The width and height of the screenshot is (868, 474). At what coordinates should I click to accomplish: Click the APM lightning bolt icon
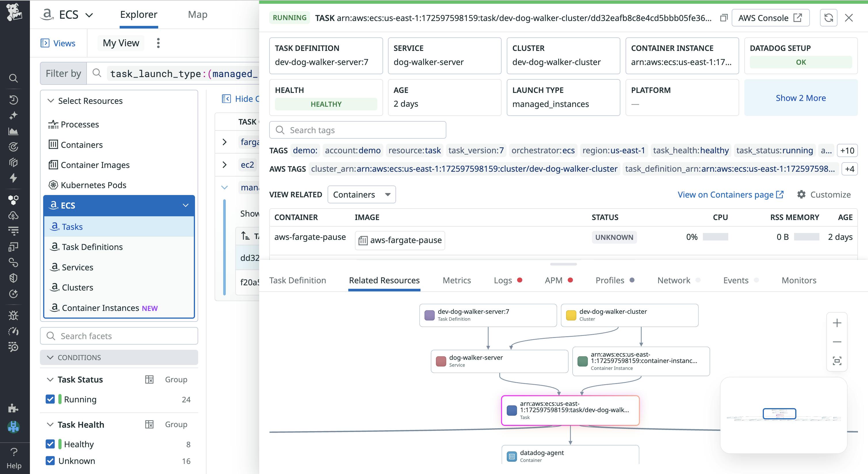coord(14,178)
